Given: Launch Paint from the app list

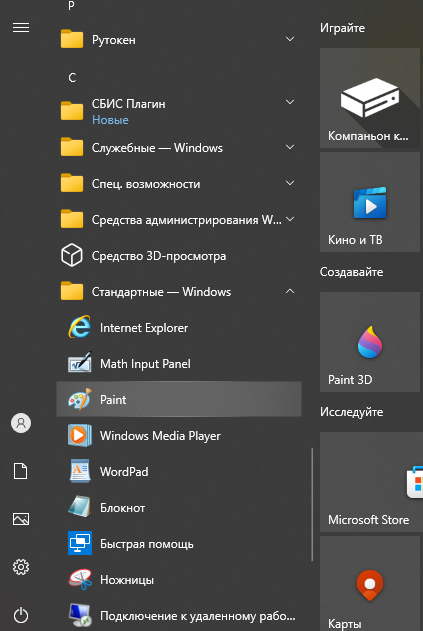Looking at the screenshot, I should 179,399.
